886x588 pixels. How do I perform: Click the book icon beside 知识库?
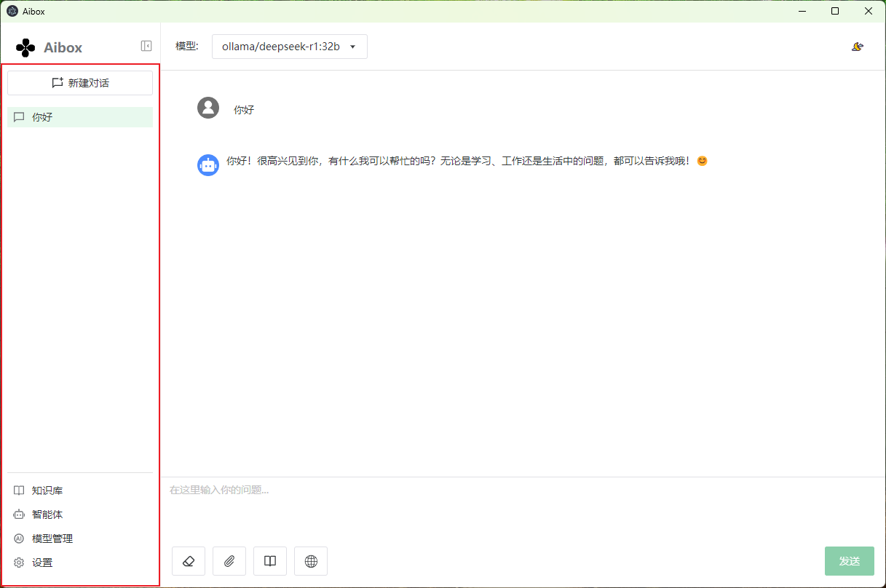point(19,490)
